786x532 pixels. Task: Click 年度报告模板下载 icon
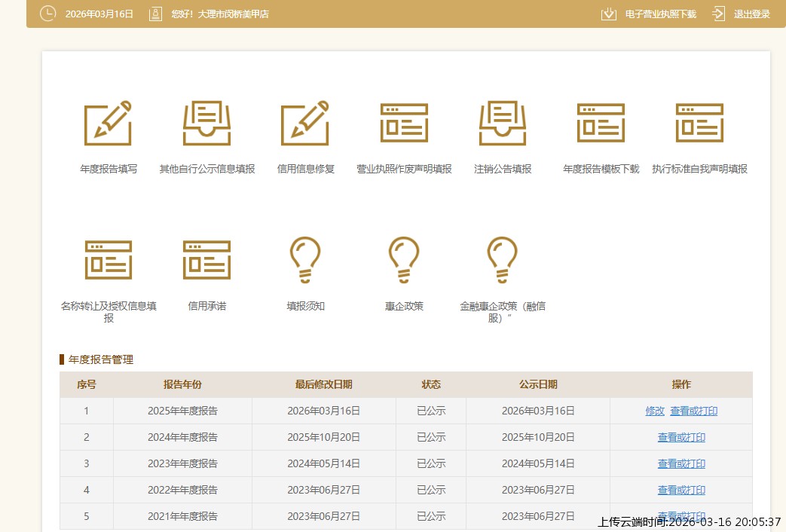click(601, 123)
